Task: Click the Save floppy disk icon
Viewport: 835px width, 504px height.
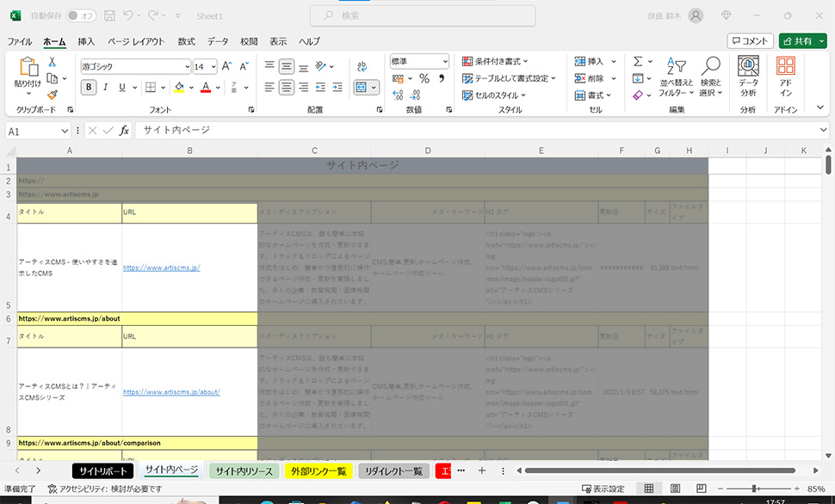Action: (x=109, y=16)
